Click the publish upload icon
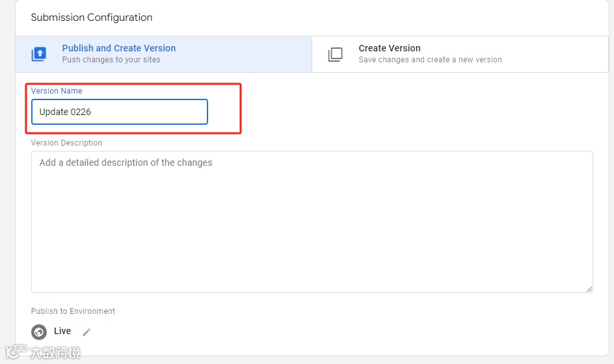 point(39,55)
